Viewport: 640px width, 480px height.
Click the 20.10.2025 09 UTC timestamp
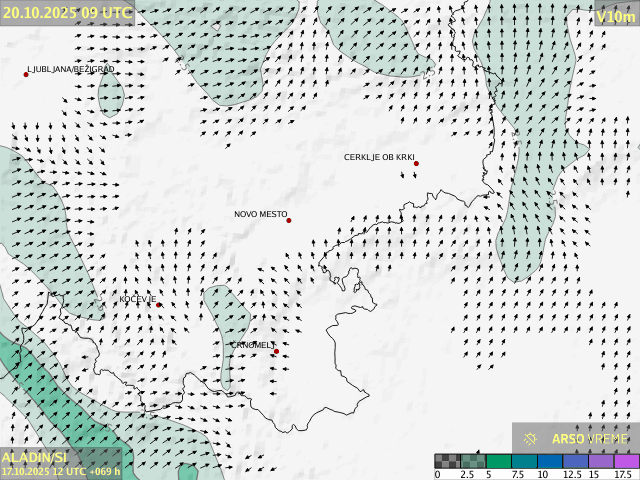(x=66, y=12)
